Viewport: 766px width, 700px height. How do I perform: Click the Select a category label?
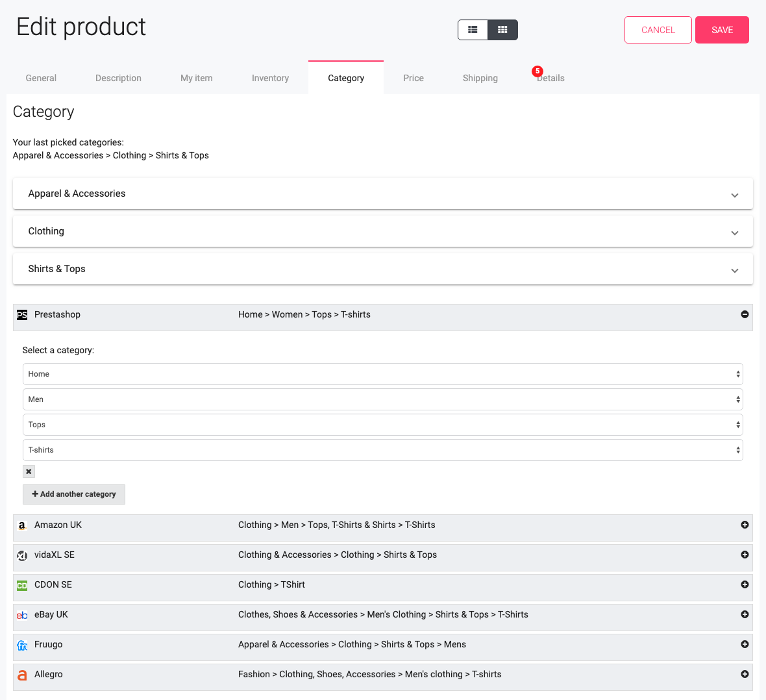coord(58,350)
